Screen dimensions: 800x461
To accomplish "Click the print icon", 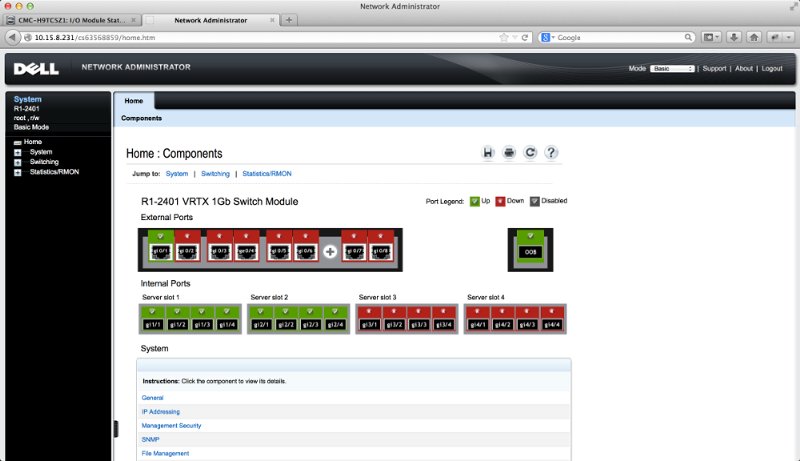I will [x=509, y=152].
